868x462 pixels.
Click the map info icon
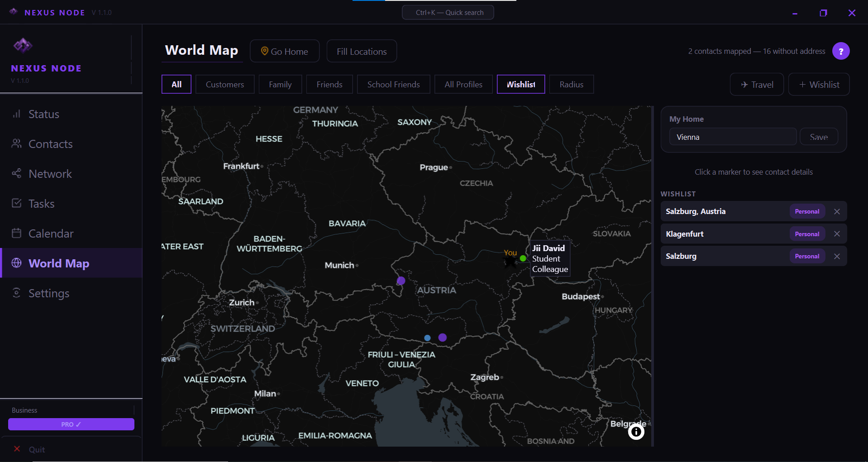(x=636, y=432)
